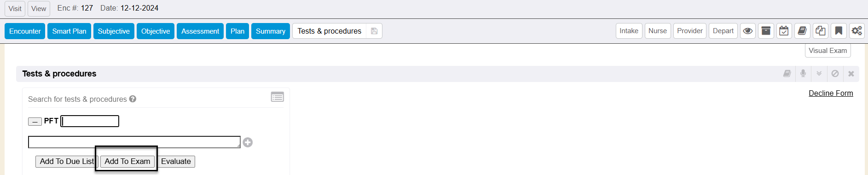Image resolution: width=868 pixels, height=175 pixels.
Task: Click the save disk icon beside Tests & procedures tab
Action: (x=374, y=31)
